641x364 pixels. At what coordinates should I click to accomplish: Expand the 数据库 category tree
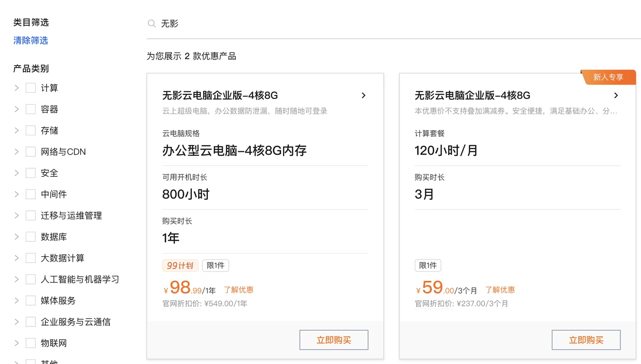coord(16,236)
